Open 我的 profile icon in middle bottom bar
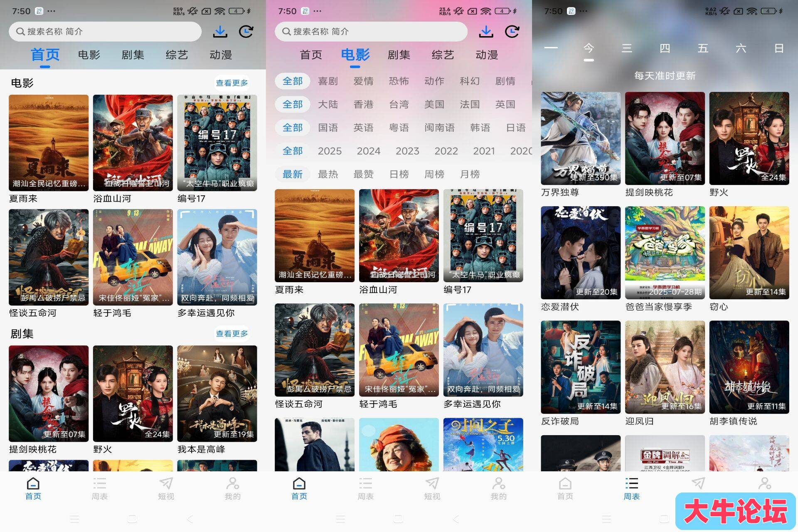The height and width of the screenshot is (532, 798). click(x=499, y=488)
